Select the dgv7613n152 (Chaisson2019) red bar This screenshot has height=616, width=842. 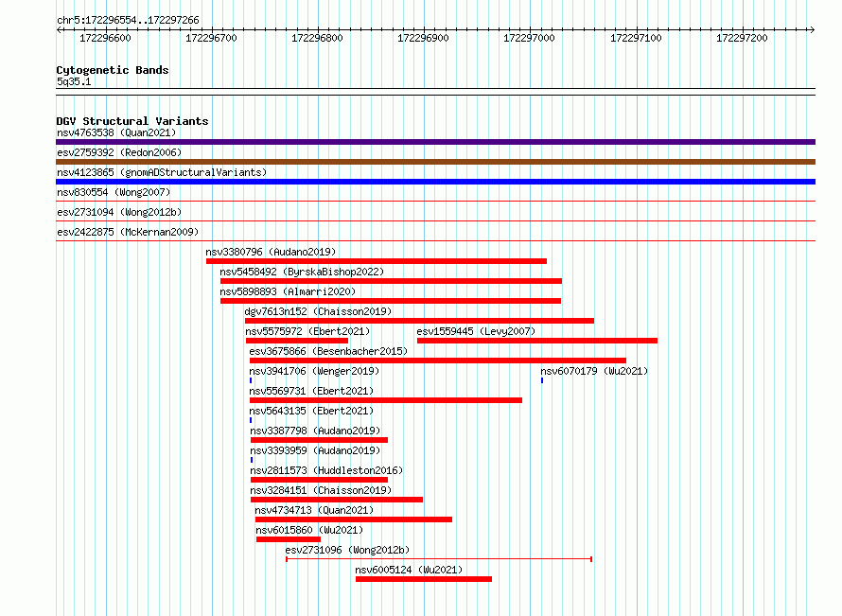(x=419, y=321)
